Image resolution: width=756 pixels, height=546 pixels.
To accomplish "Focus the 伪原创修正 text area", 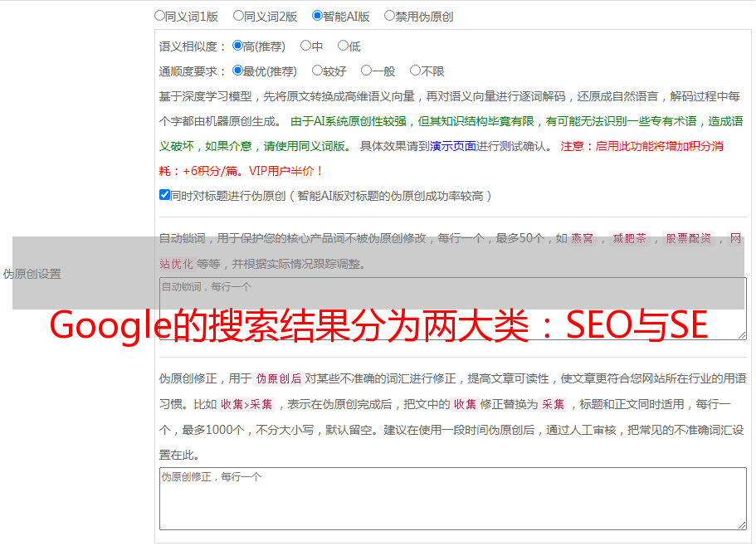I will coord(453,499).
